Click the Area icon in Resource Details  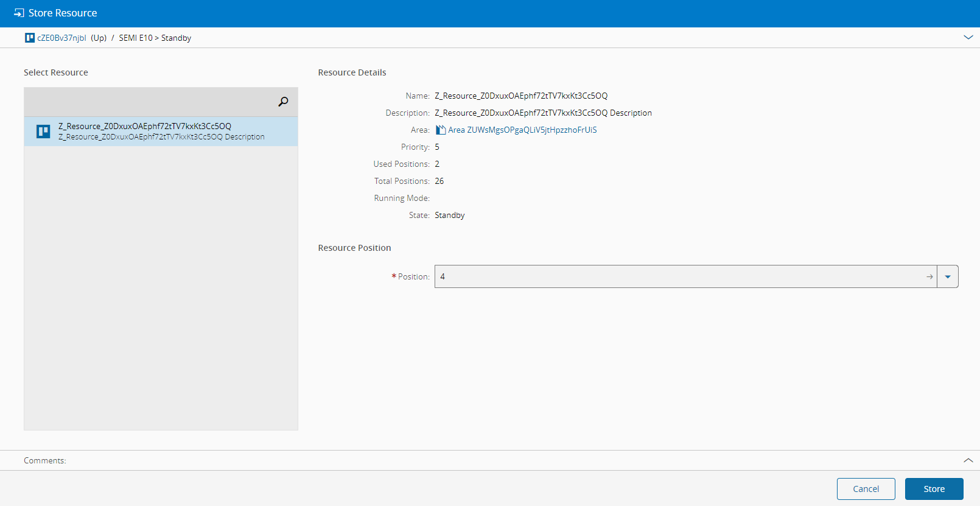click(x=441, y=130)
